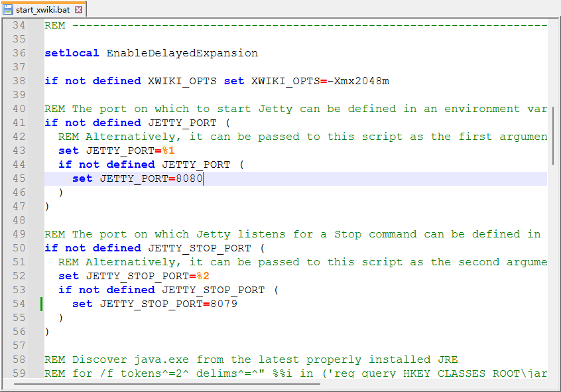Screen dimensions: 561x392
Task: Click the EnableDelayedExpansion keyword
Action: (x=182, y=53)
